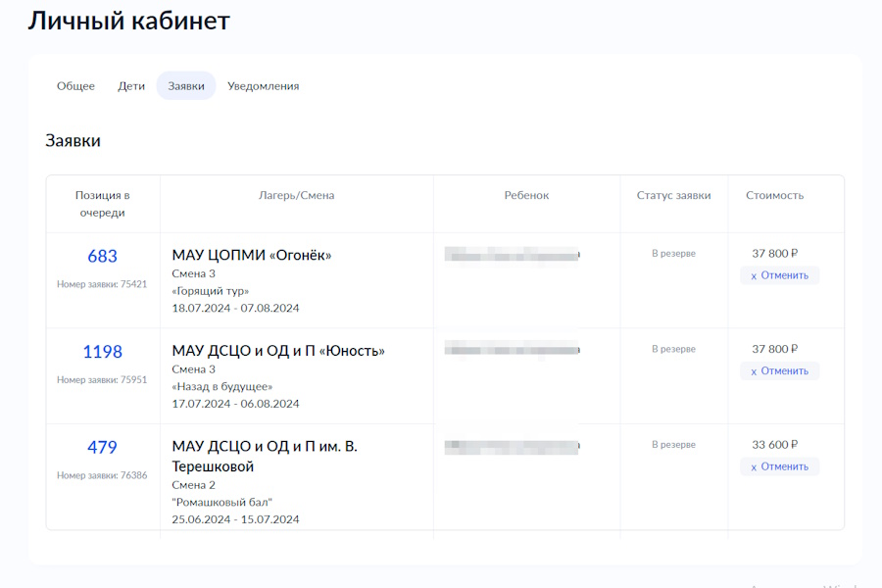
Task: Select the Заявки tab
Action: 186,86
